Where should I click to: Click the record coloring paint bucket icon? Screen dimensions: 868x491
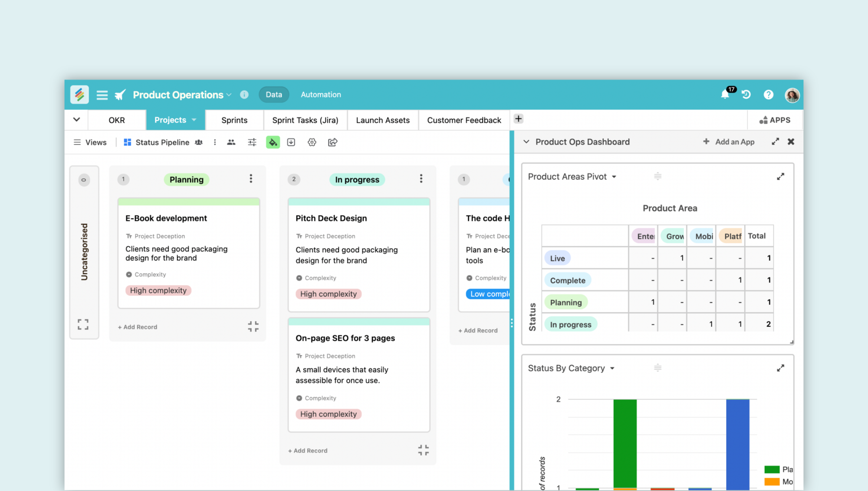[273, 142]
